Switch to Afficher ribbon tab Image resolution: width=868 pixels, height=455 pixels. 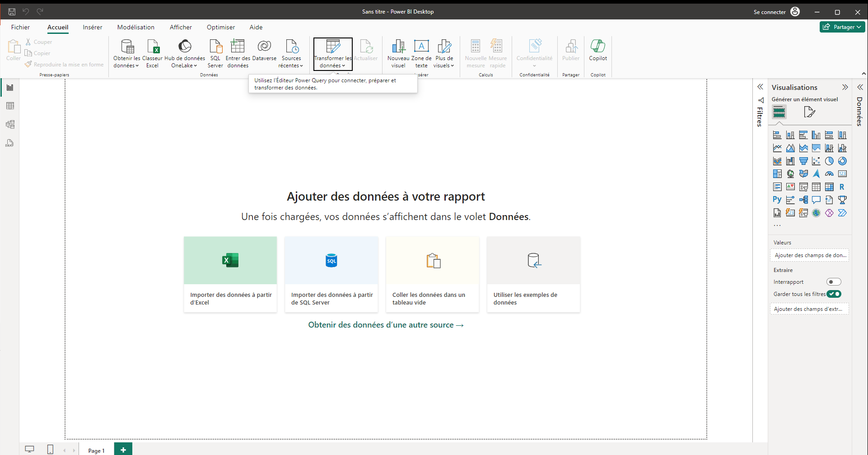tap(181, 27)
